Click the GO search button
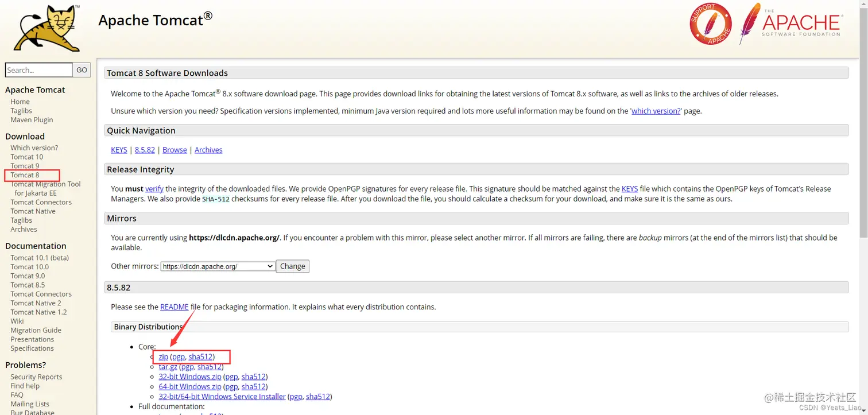The width and height of the screenshot is (868, 415). [82, 70]
